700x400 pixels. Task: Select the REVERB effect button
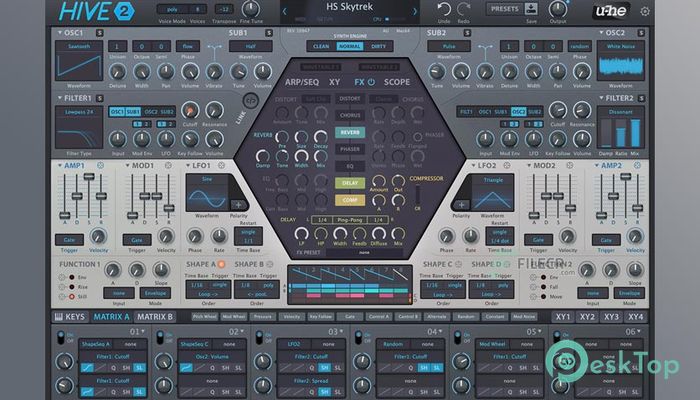pyautogui.click(x=350, y=133)
